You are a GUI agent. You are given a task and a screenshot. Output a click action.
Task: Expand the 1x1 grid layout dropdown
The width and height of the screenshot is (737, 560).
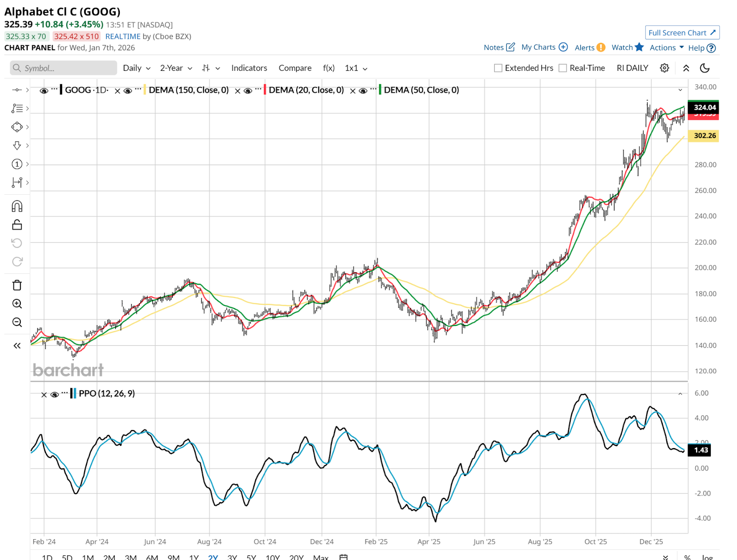tap(356, 68)
